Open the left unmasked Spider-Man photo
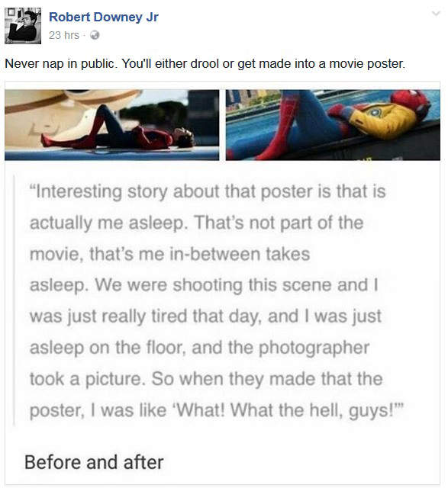Screen dimensions: 448x504 tap(111, 125)
